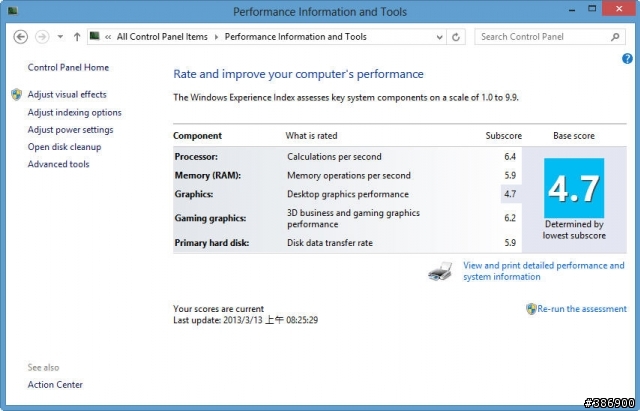Close the Performance Information and Tools window

click(619, 9)
